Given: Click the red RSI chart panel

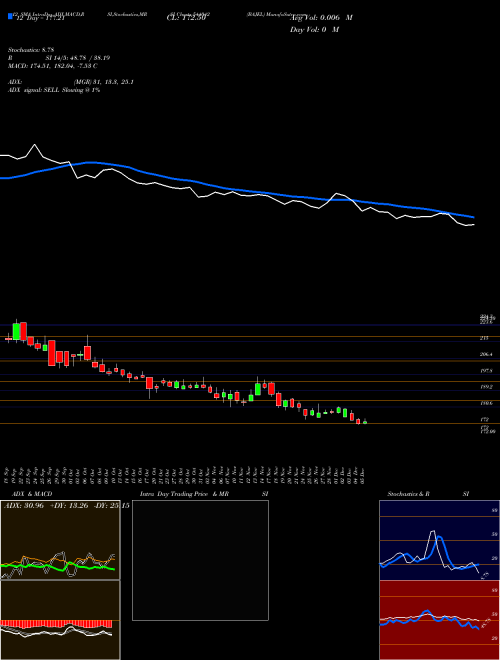Looking at the screenshot, I should (439, 620).
